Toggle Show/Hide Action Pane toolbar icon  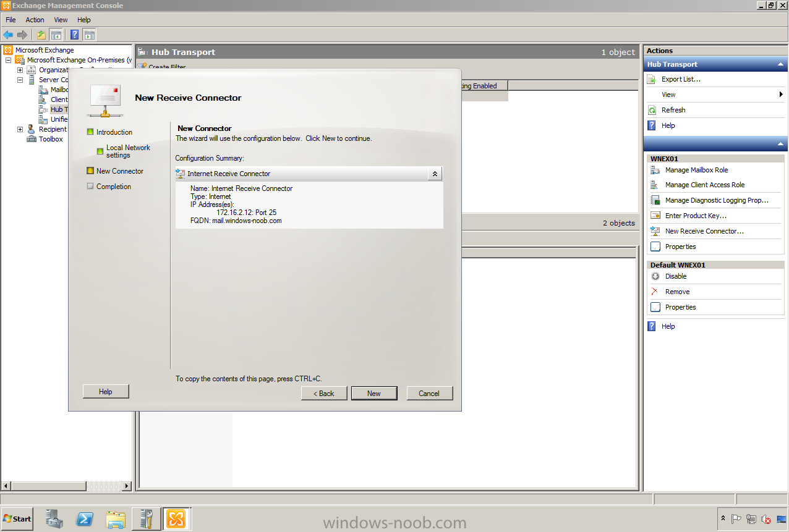tap(90, 35)
